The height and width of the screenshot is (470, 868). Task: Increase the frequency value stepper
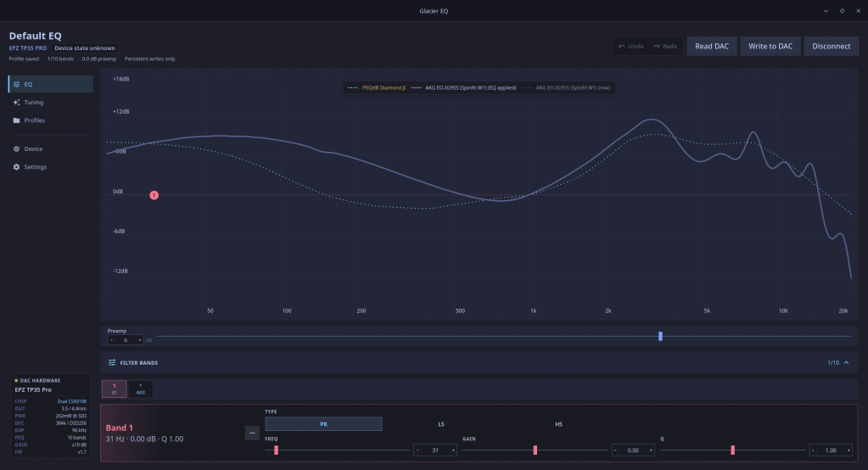pos(453,450)
